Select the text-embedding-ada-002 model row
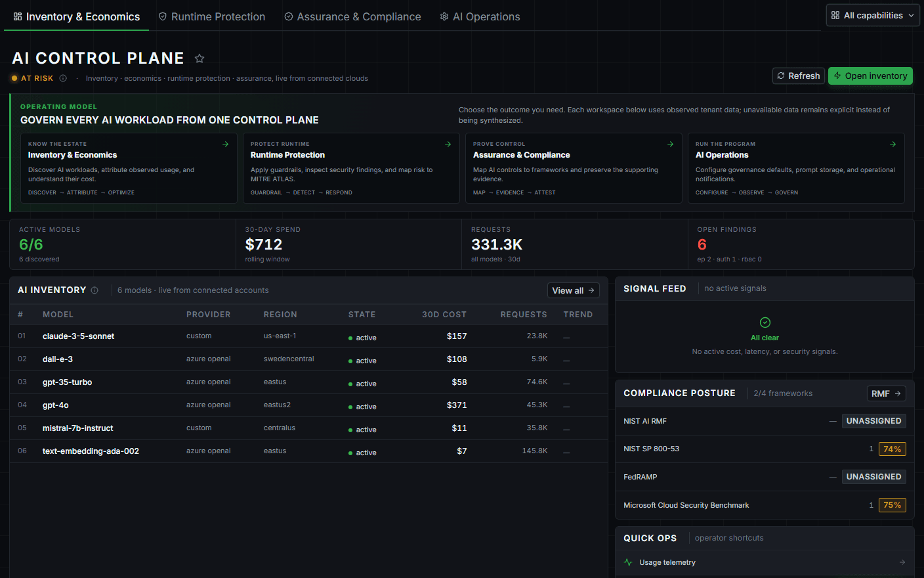The width and height of the screenshot is (924, 578). click(x=308, y=451)
